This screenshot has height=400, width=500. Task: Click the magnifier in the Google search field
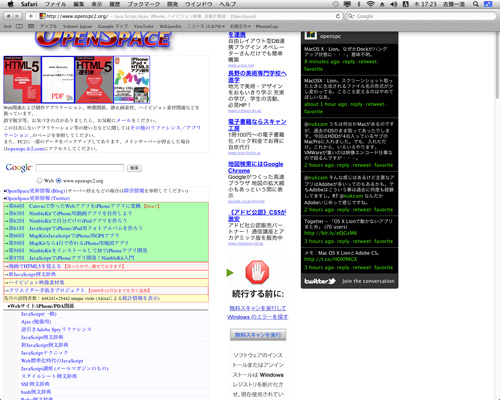(x=351, y=16)
